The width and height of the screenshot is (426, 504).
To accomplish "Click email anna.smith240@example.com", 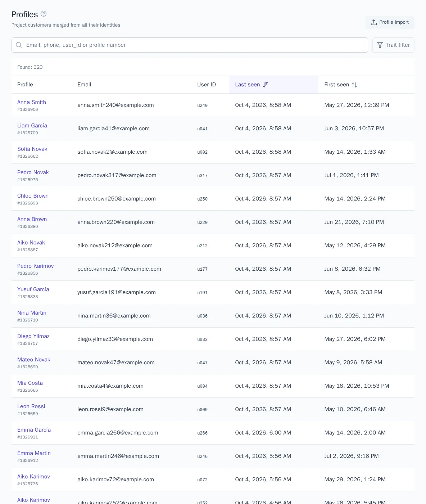I will [115, 105].
